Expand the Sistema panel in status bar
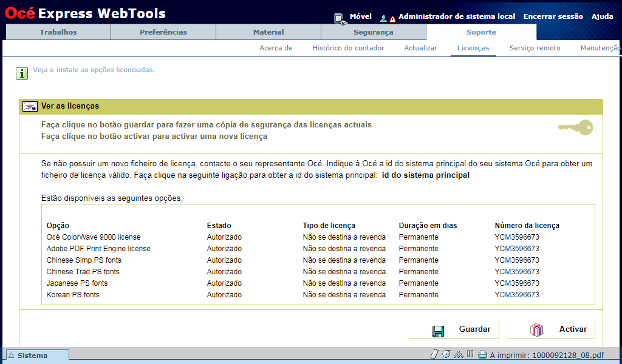This screenshot has height=364, width=622. point(38,356)
